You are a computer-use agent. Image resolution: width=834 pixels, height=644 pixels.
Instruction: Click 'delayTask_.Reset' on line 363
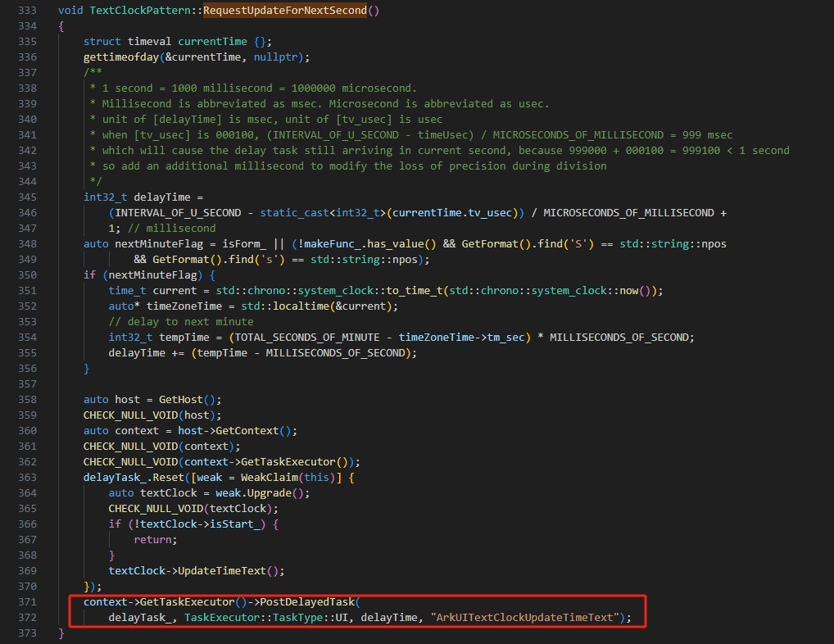(x=134, y=478)
